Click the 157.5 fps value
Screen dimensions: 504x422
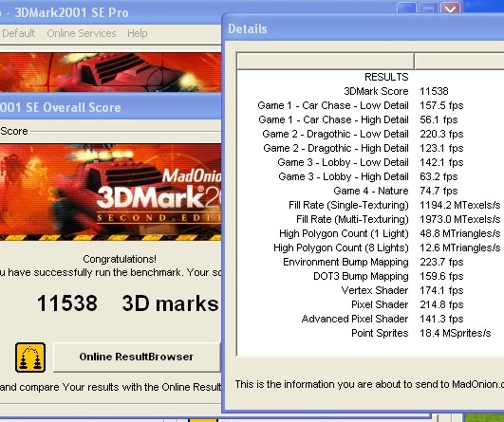pyautogui.click(x=441, y=105)
